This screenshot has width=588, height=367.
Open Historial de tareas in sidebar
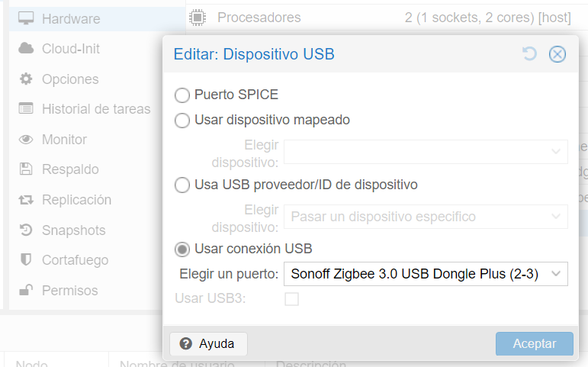pos(96,109)
